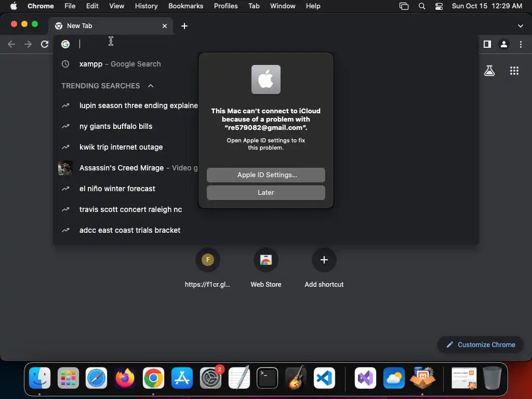Click the Assassin's Creed Mirage thumbnail

pos(65,168)
